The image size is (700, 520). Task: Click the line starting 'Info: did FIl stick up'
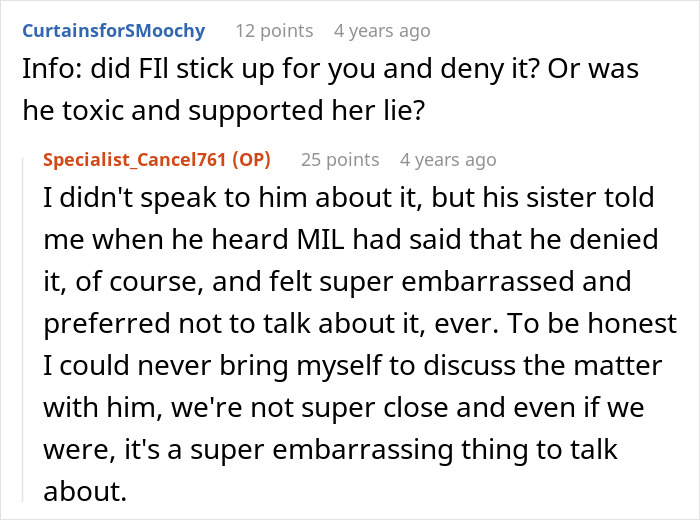tap(330, 70)
